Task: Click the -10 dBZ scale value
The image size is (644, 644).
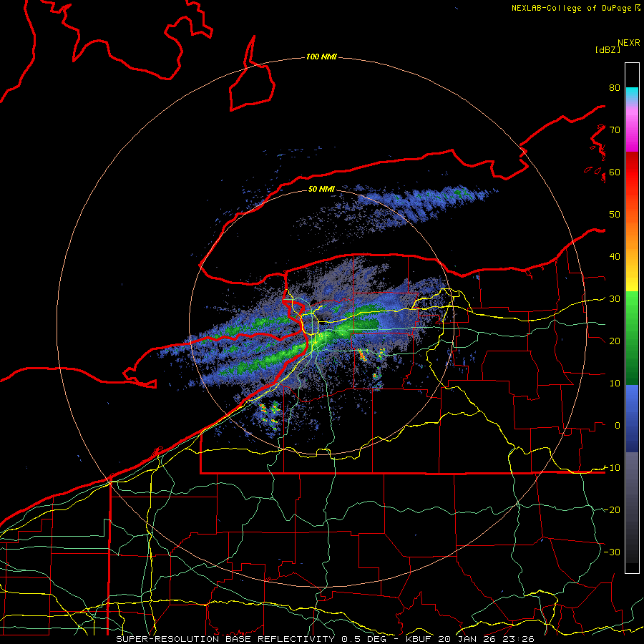Action: tap(612, 467)
